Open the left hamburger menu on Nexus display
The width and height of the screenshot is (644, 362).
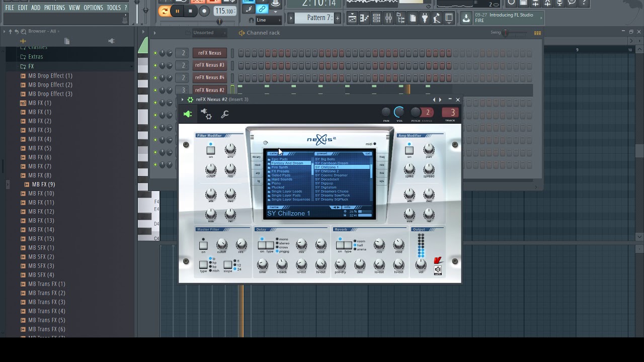tap(252, 137)
